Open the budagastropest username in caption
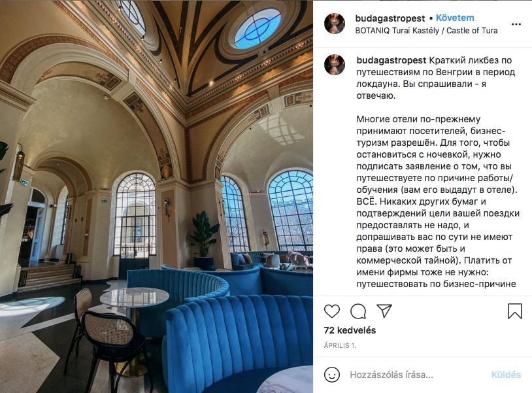 pyautogui.click(x=391, y=60)
